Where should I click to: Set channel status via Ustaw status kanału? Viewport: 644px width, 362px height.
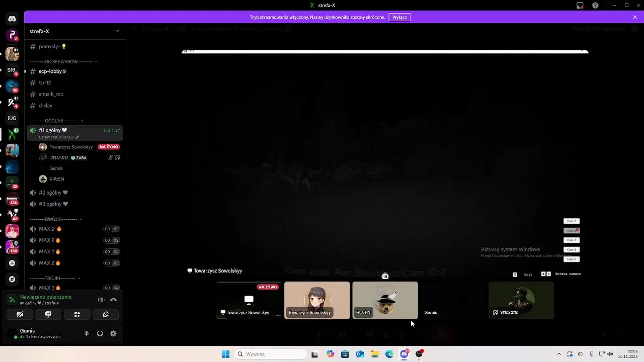[x=59, y=137]
